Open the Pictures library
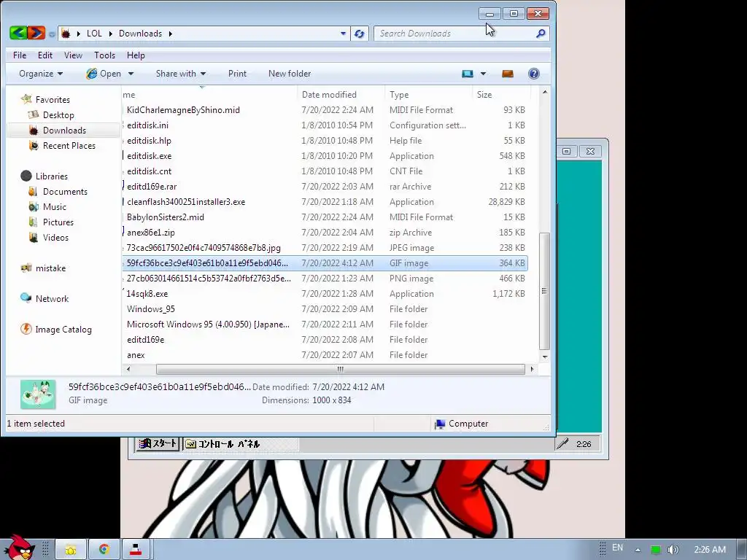The height and width of the screenshot is (560, 747). pyautogui.click(x=58, y=222)
